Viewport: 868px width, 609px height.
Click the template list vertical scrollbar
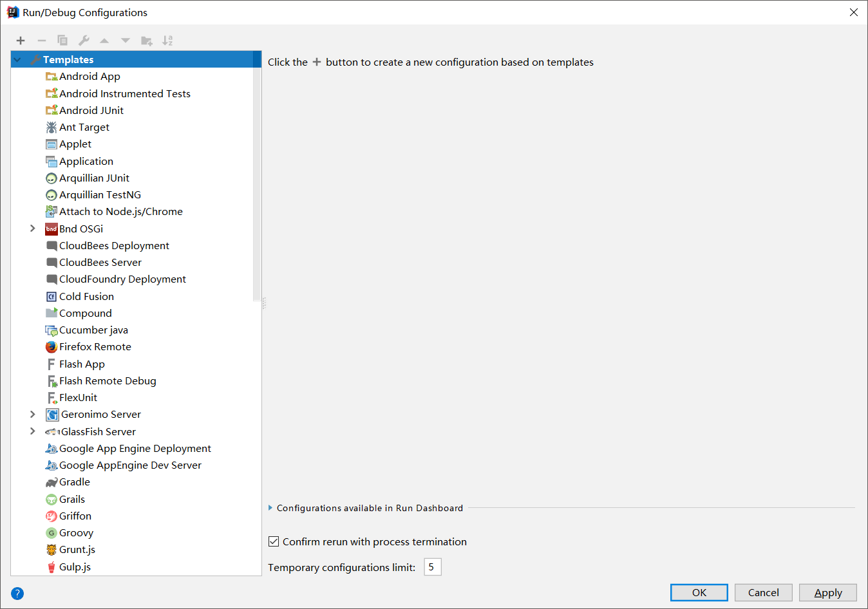click(x=257, y=176)
